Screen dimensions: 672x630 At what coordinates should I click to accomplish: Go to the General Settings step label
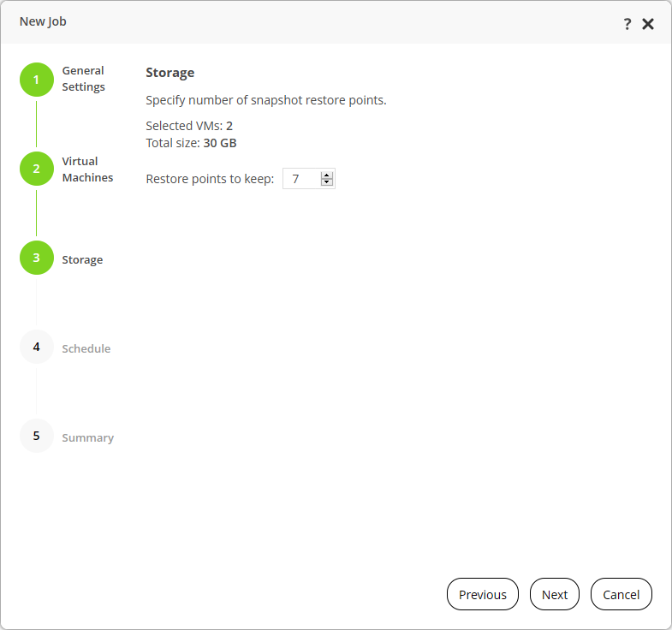coord(83,79)
